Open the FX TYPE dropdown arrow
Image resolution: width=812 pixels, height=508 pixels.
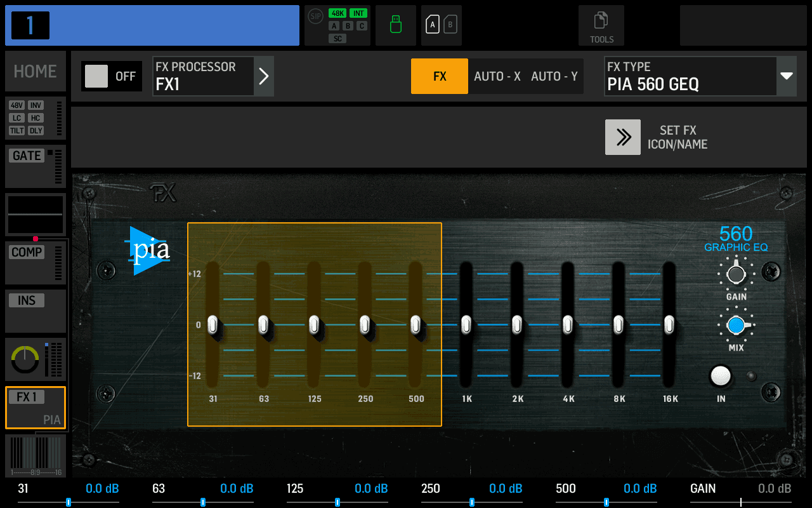click(787, 76)
